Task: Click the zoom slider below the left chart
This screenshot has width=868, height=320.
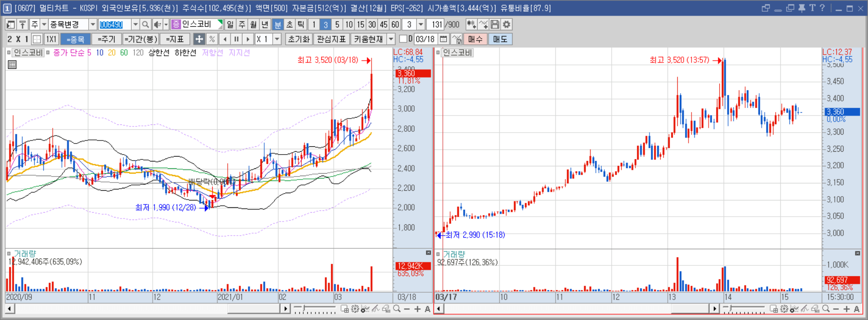Action: [315, 309]
